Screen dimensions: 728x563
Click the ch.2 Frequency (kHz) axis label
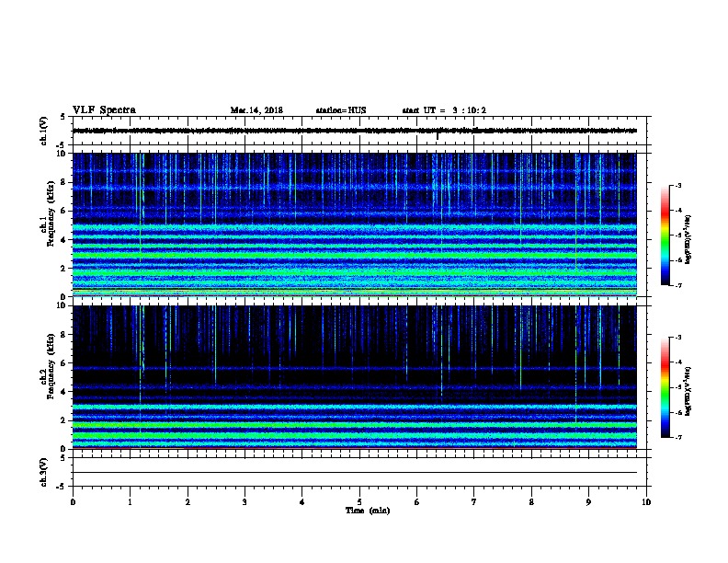48,366
